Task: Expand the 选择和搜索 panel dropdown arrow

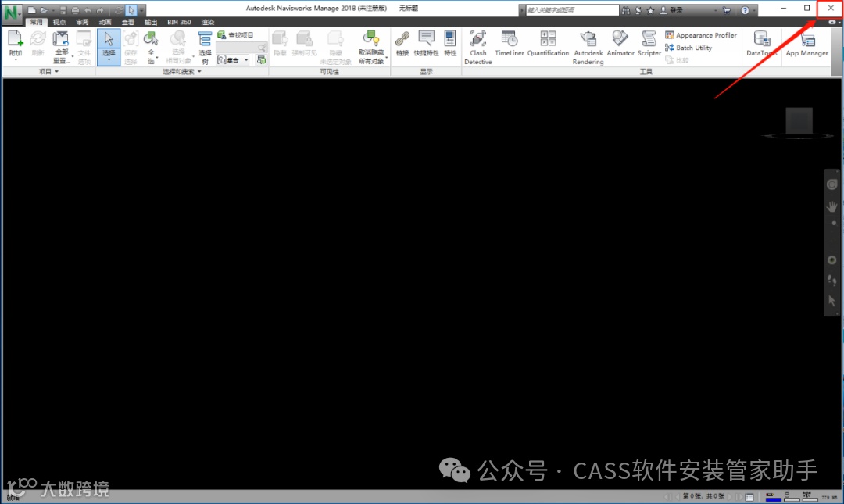Action: pyautogui.click(x=199, y=72)
